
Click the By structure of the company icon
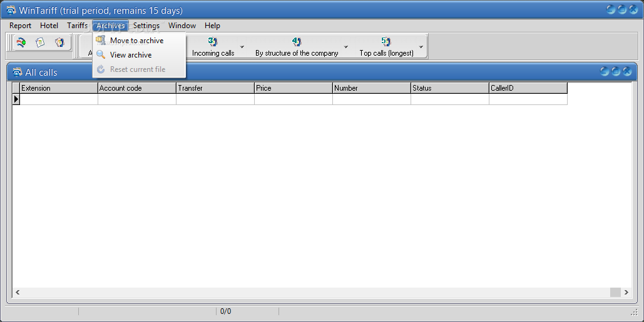(297, 41)
